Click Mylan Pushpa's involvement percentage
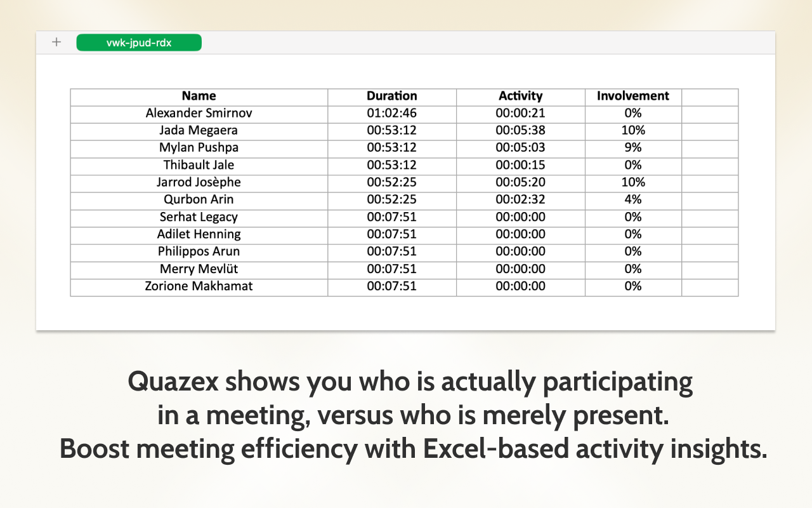The image size is (812, 508). [632, 147]
